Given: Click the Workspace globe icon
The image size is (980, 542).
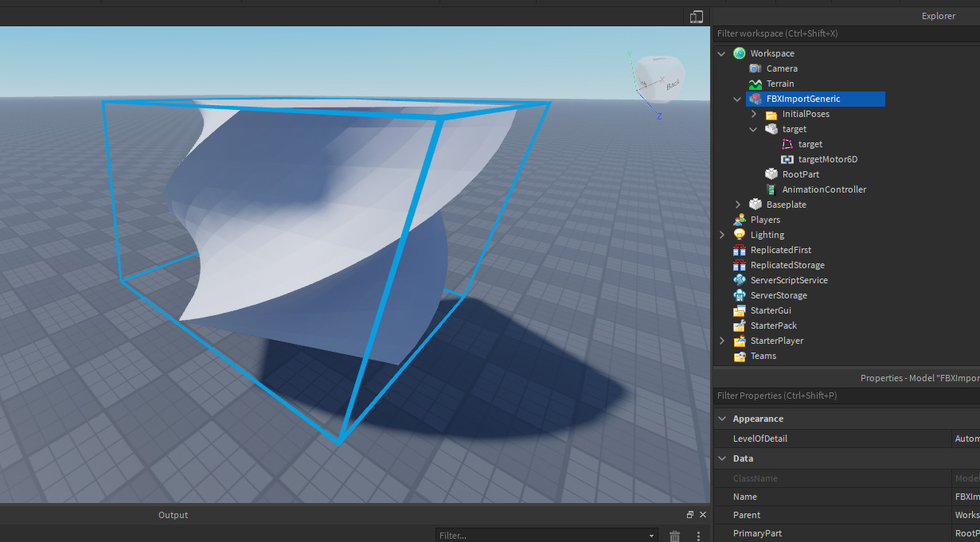Looking at the screenshot, I should pyautogui.click(x=740, y=53).
